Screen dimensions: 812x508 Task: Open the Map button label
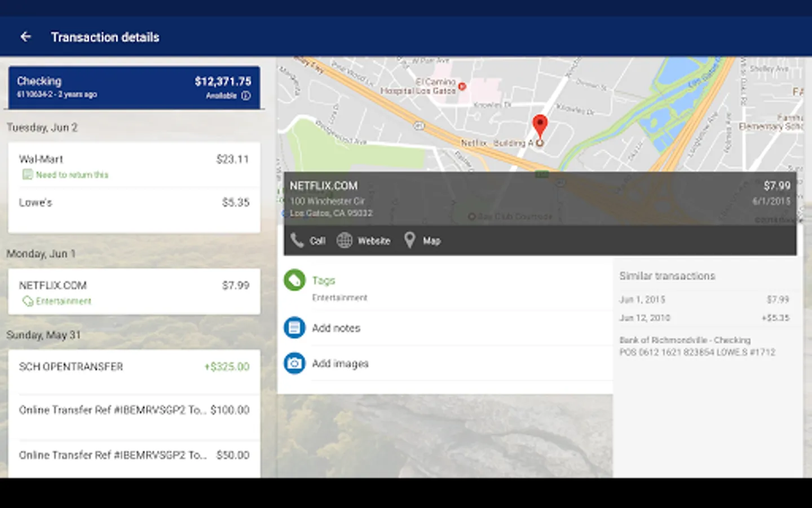431,241
